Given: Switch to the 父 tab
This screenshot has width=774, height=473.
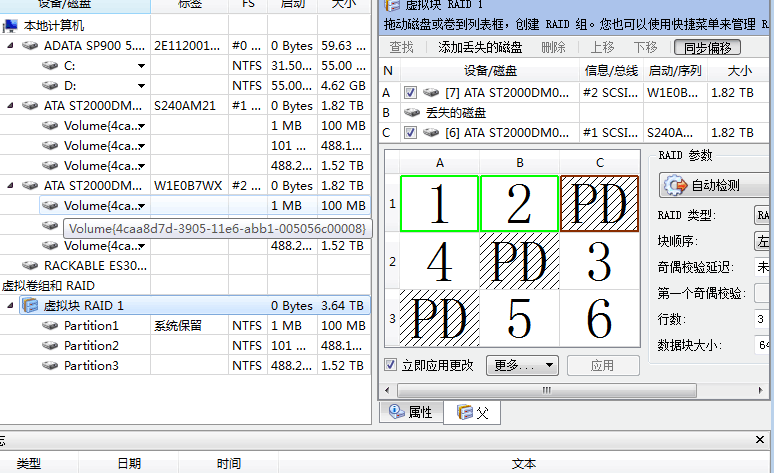Looking at the screenshot, I should (473, 412).
